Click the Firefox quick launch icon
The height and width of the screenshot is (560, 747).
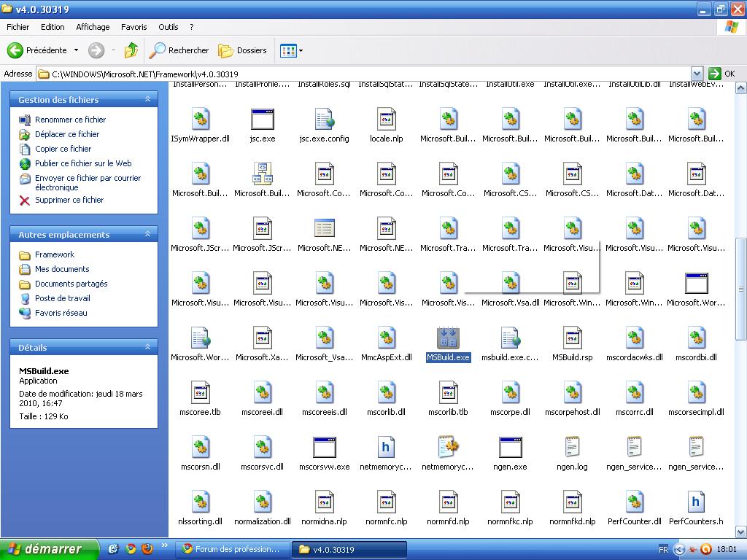coord(147,548)
